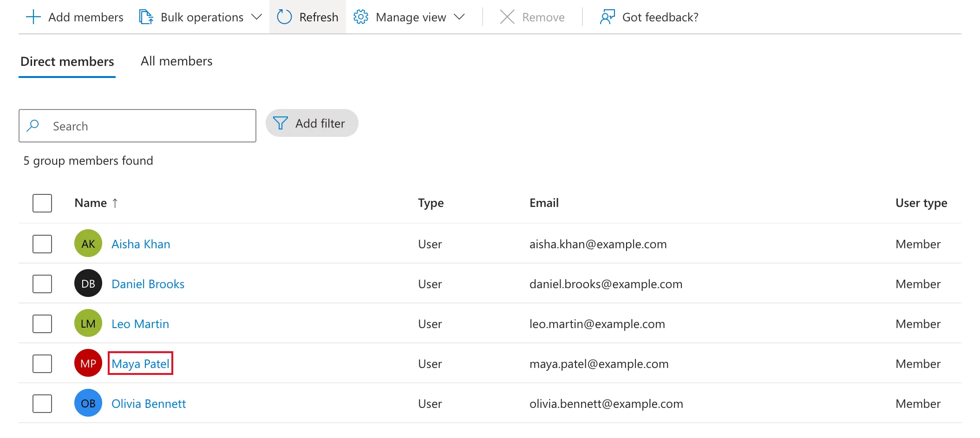980x438 pixels.
Task: Expand the Manage view dropdown chevron
Action: [x=459, y=17]
